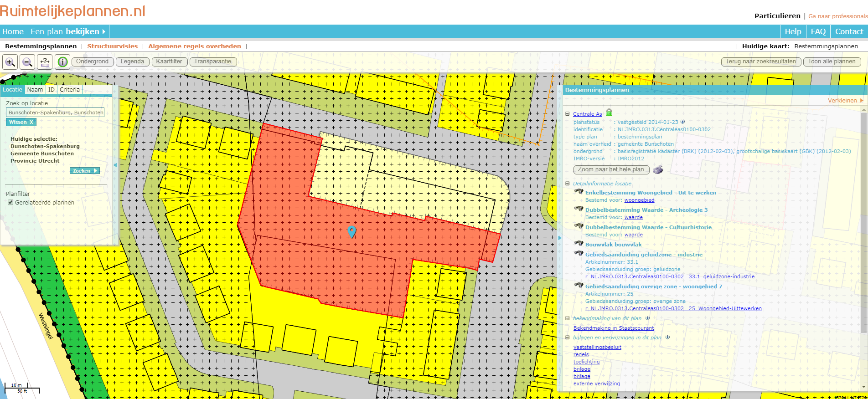Open the Contact page
Image resolution: width=868 pixels, height=399 pixels.
point(849,31)
